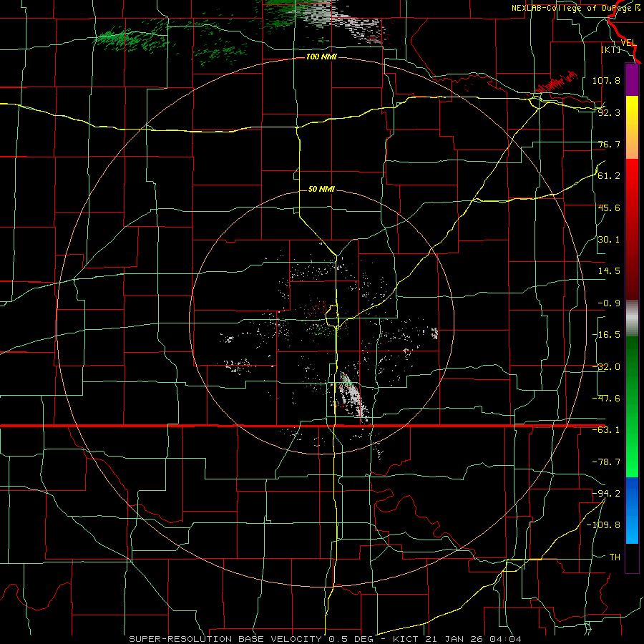Click the 45.6 legend value
Viewport: 644px width, 644px height.
tap(609, 208)
